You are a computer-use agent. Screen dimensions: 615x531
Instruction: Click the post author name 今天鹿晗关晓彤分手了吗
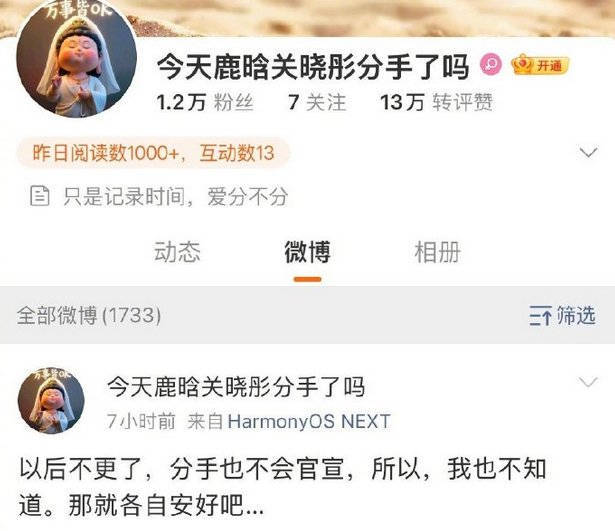[x=236, y=387]
